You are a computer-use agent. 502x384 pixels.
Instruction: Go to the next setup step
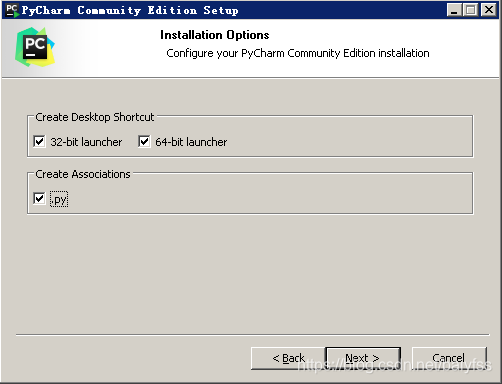tap(363, 358)
